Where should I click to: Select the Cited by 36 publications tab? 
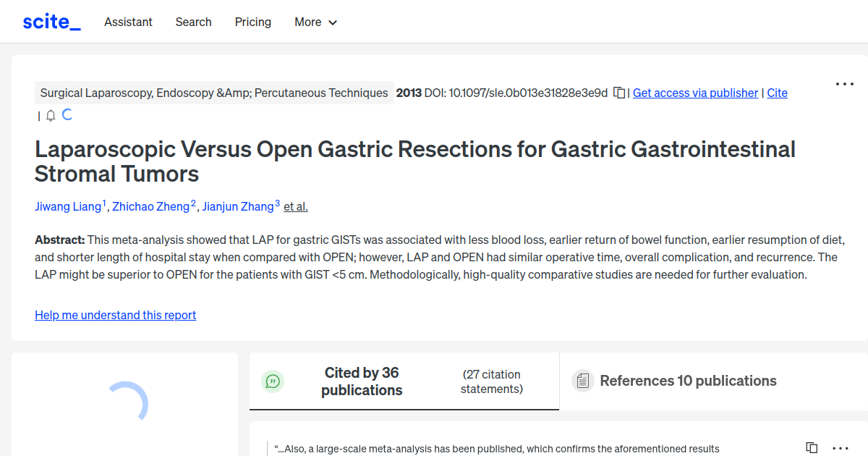coord(362,381)
